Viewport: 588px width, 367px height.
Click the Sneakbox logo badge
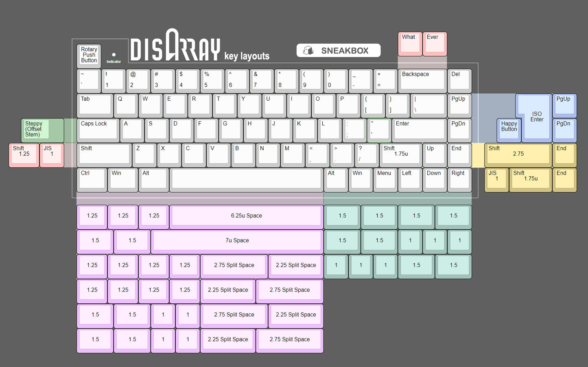[x=338, y=51]
